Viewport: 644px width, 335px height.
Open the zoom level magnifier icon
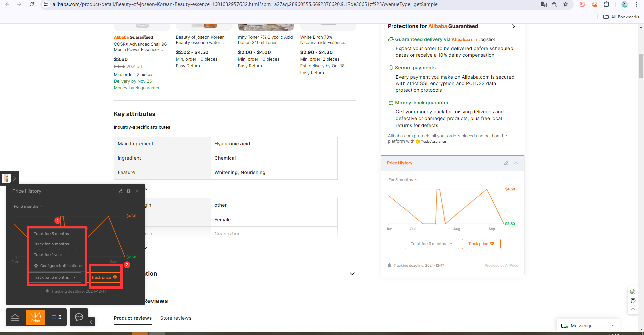tap(555, 4)
